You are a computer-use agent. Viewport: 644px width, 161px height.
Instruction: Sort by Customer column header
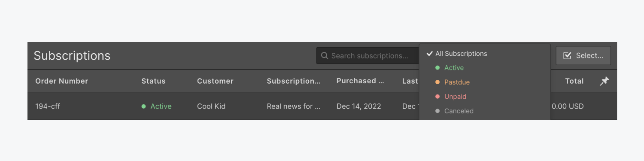pos(215,81)
